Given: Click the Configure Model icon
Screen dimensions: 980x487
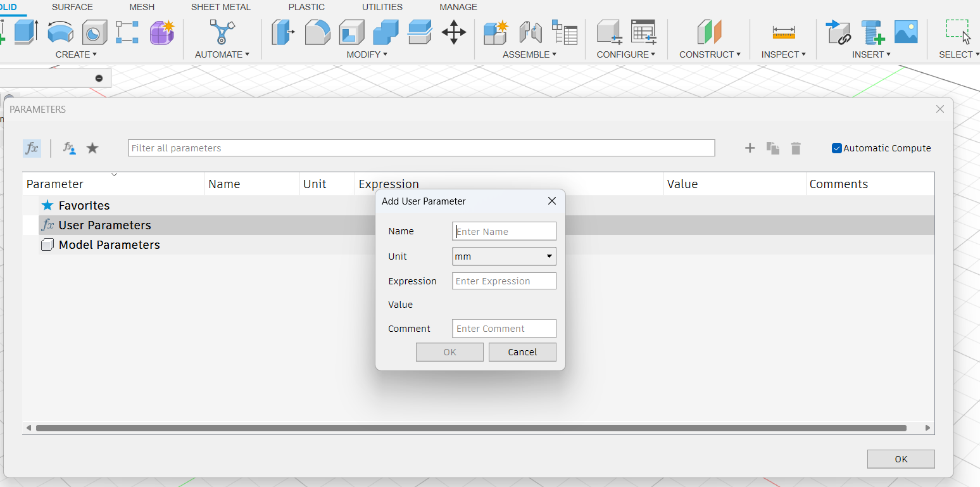Looking at the screenshot, I should tap(610, 32).
